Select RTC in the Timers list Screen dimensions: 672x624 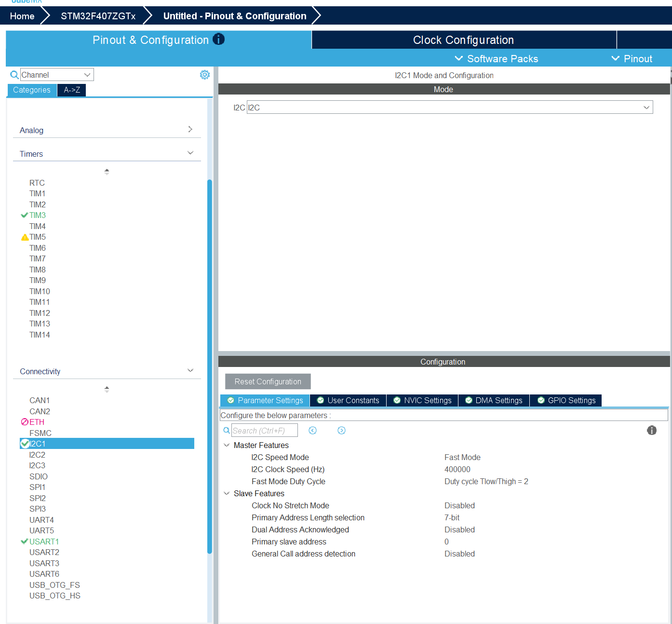37,183
